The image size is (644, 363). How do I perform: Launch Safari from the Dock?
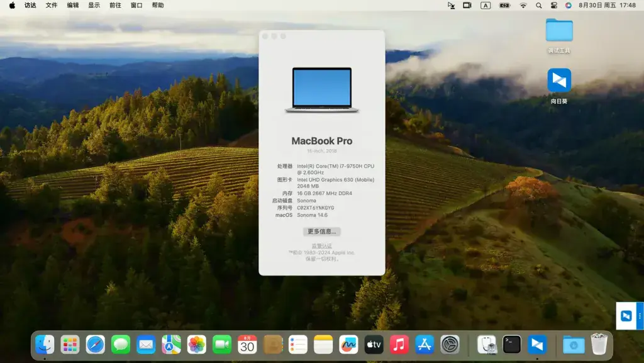pyautogui.click(x=96, y=345)
